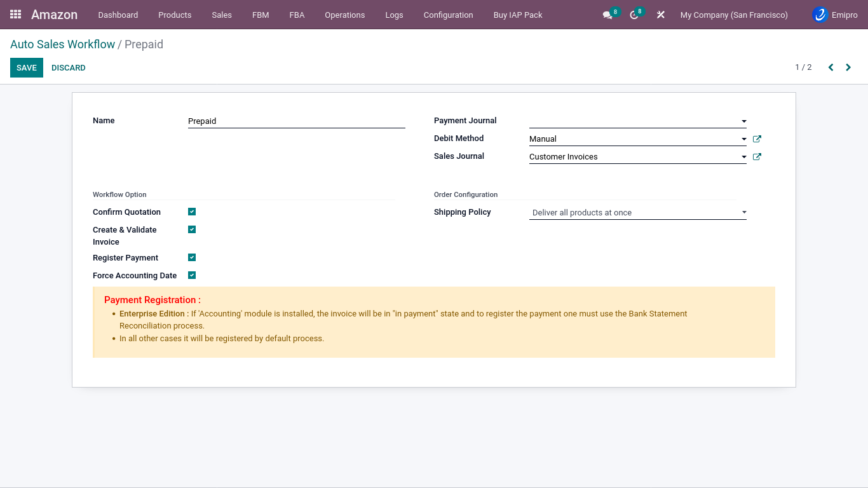Toggle Create & Validate Invoice checkbox

pos(192,229)
